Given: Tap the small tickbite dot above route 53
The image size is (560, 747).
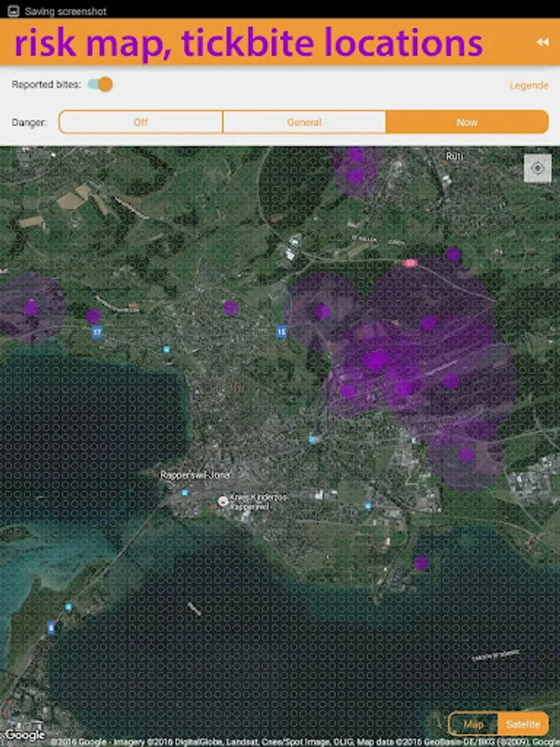Looking at the screenshot, I should click(453, 255).
